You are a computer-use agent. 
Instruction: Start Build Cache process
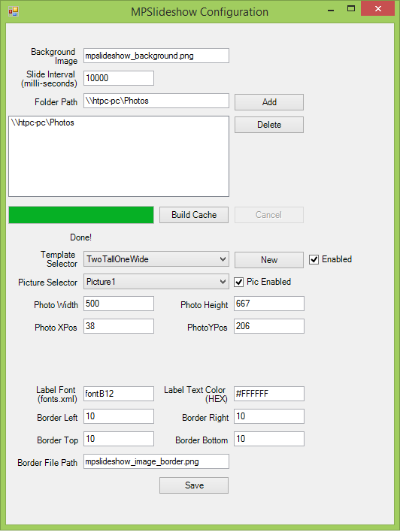(x=194, y=215)
